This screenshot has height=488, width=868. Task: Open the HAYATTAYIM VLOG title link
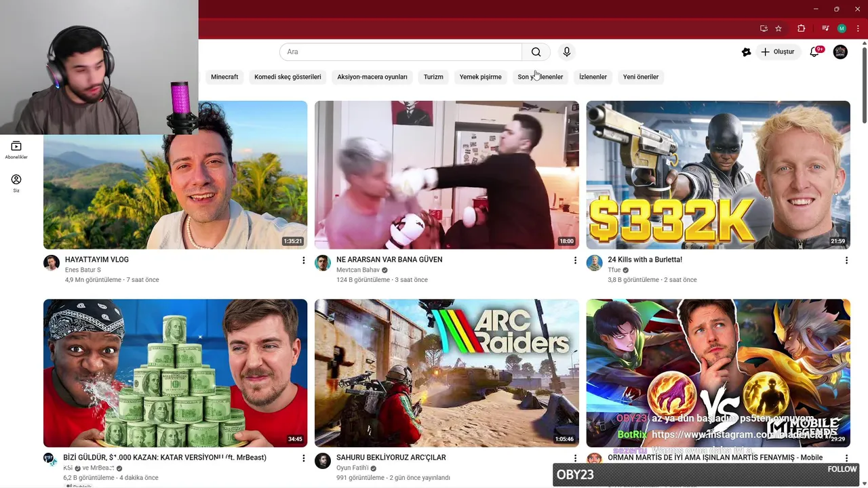pos(97,260)
